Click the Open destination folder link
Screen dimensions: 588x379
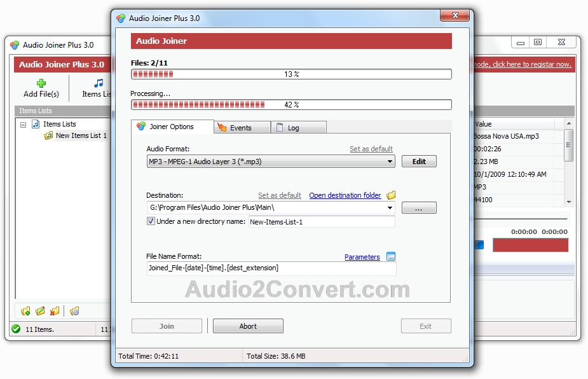point(345,195)
